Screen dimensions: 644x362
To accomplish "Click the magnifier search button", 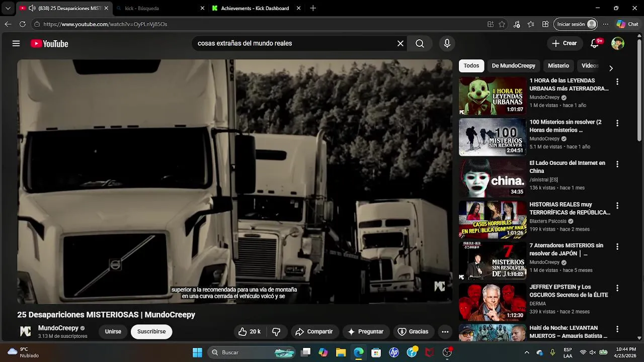I will [x=420, y=44].
